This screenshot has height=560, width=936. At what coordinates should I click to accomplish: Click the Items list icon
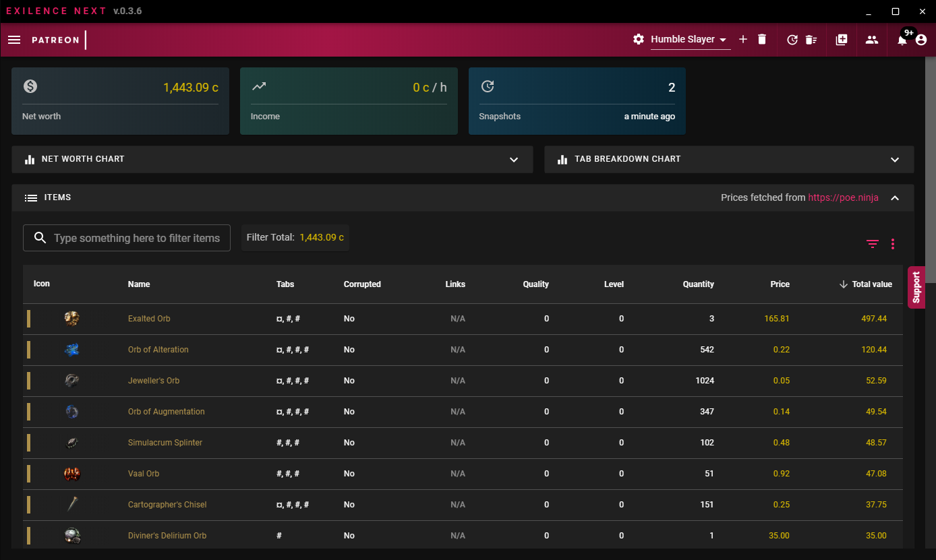pos(30,198)
